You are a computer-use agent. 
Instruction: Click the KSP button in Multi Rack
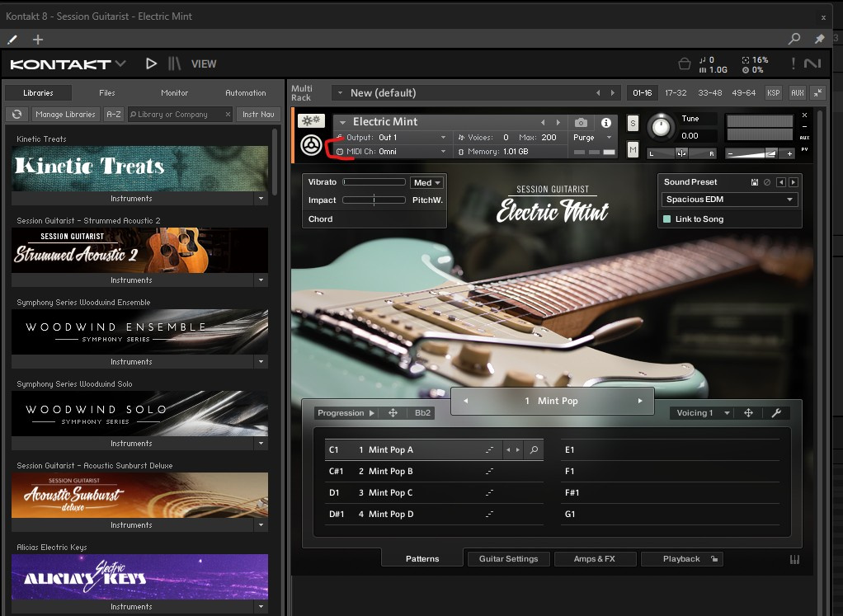click(x=774, y=93)
